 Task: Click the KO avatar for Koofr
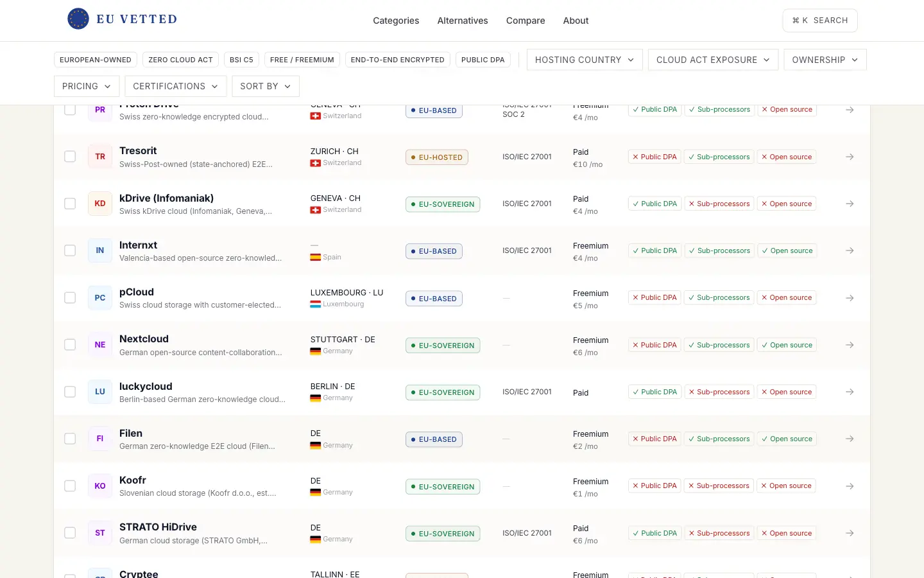coord(100,486)
